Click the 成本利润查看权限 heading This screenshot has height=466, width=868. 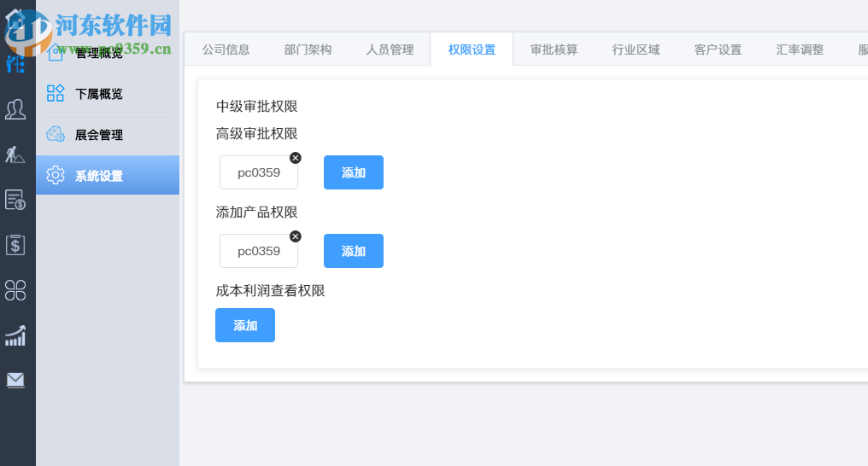270,291
